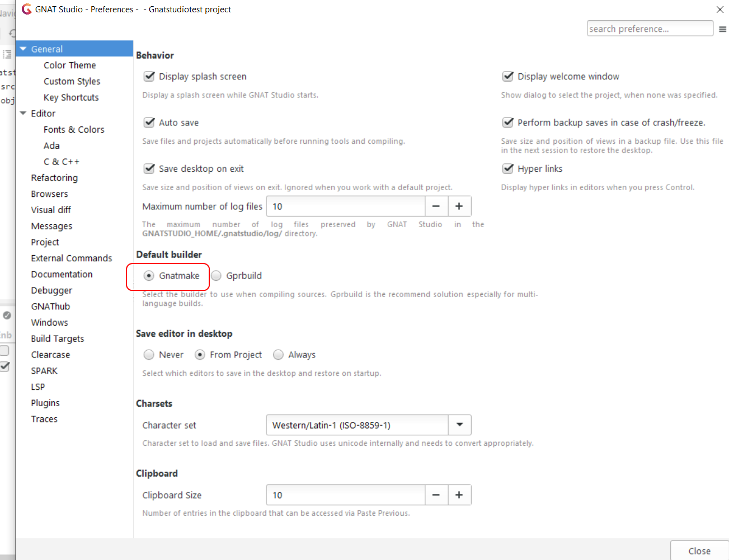Select External Commands preferences page
729x560 pixels.
pyautogui.click(x=72, y=258)
